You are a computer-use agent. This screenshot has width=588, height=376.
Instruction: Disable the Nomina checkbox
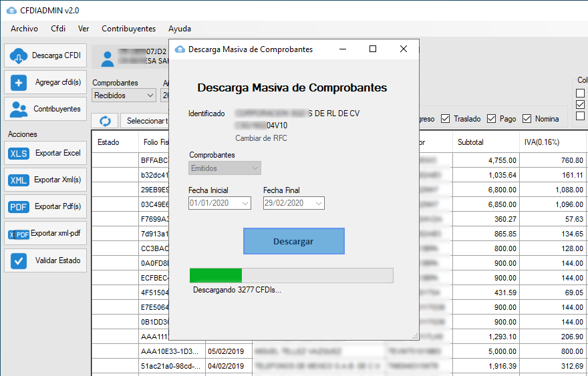point(527,119)
